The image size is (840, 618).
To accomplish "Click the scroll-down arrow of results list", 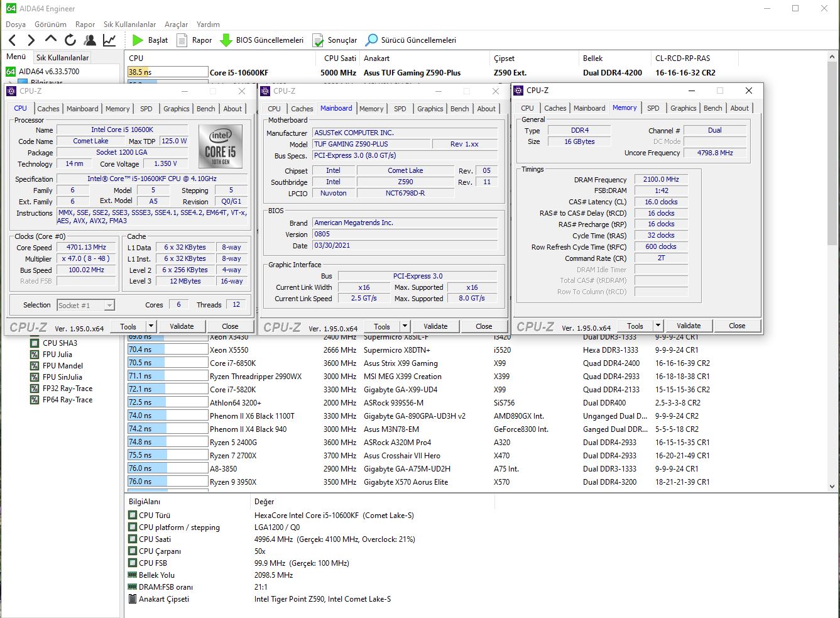I will (832, 486).
